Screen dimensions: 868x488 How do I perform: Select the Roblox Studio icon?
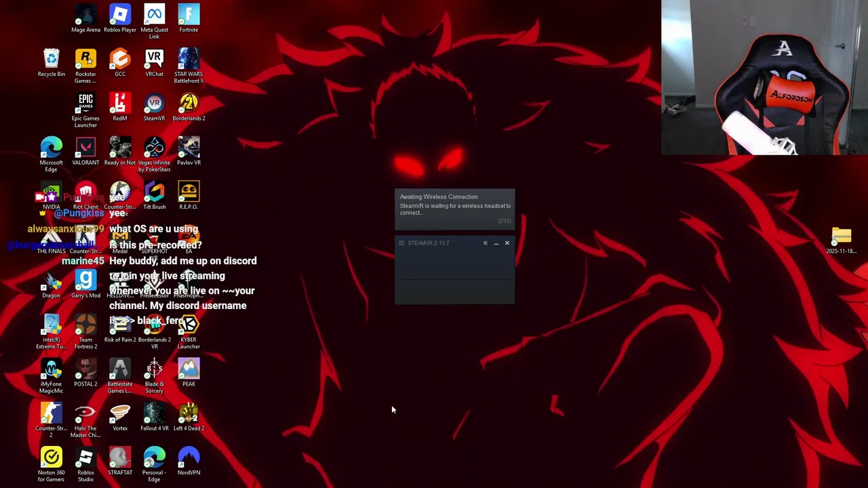pyautogui.click(x=85, y=464)
